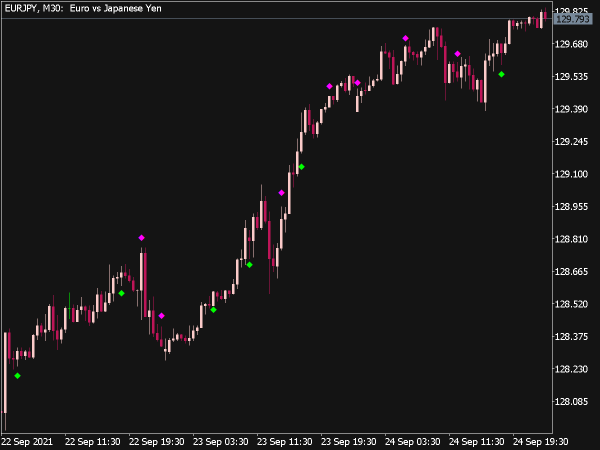Click the 22 Sep 19:30 time label
The width and height of the screenshot is (600, 450).
[157, 442]
